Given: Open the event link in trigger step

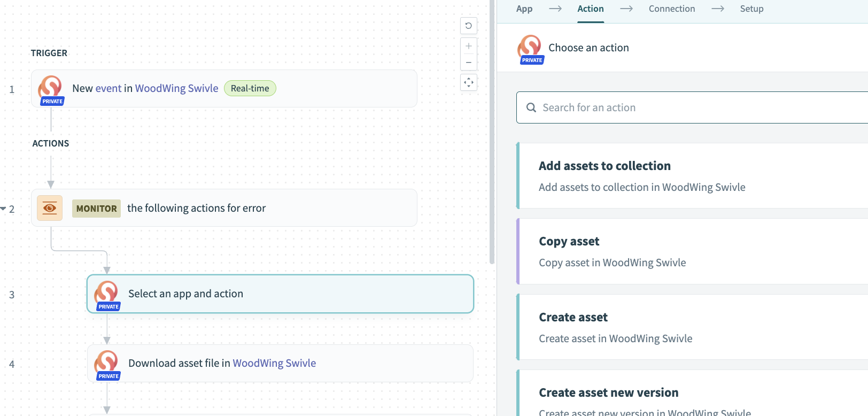Looking at the screenshot, I should pyautogui.click(x=108, y=88).
